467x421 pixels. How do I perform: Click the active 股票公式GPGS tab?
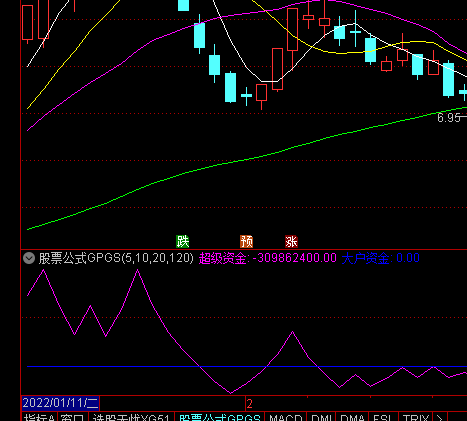coord(220,417)
